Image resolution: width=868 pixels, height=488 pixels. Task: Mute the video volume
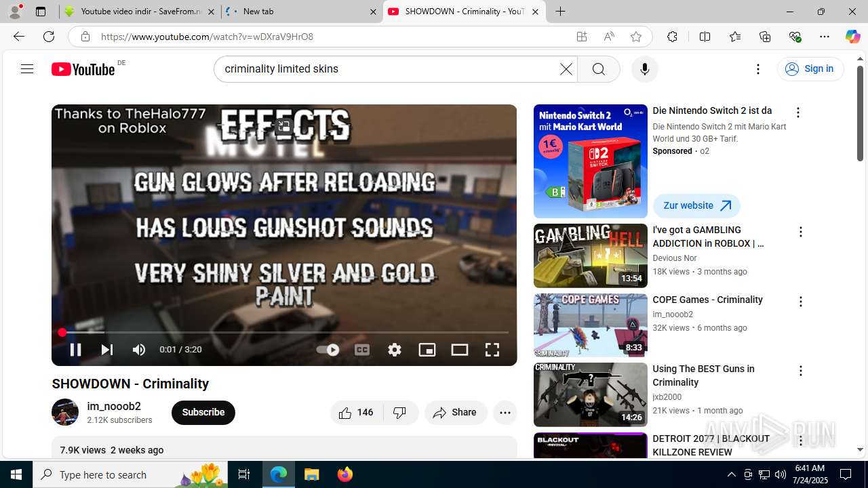coord(139,350)
